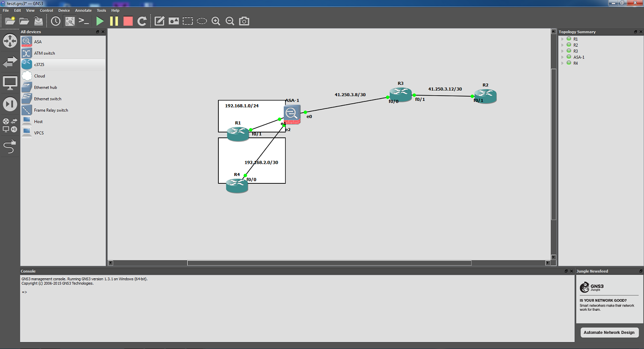Select Ethernet hub in the device list

tap(63, 87)
